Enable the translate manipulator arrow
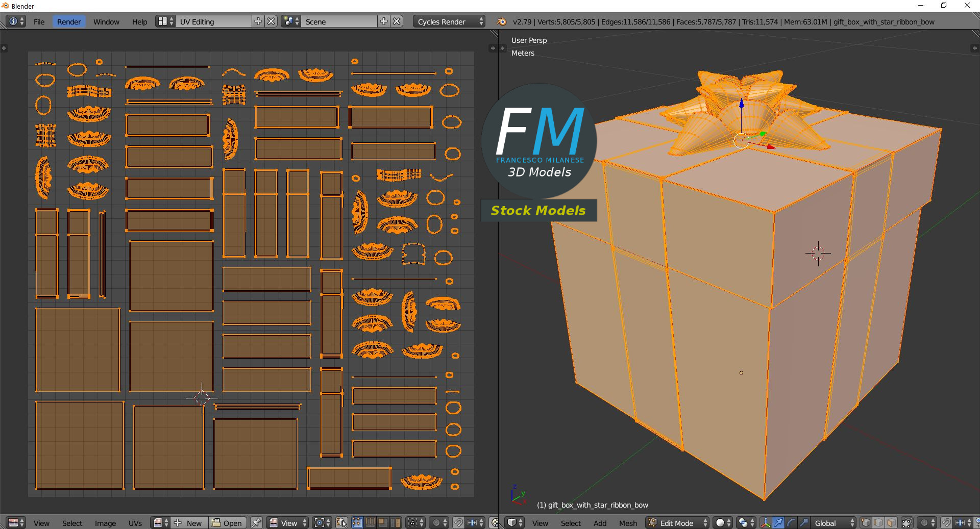The image size is (980, 529). [778, 523]
